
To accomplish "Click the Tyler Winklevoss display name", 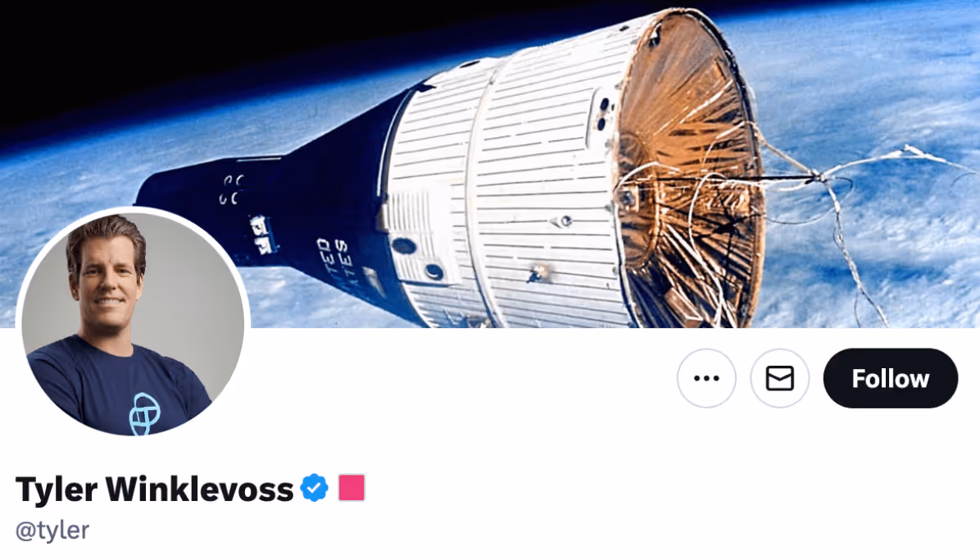I will (154, 489).
